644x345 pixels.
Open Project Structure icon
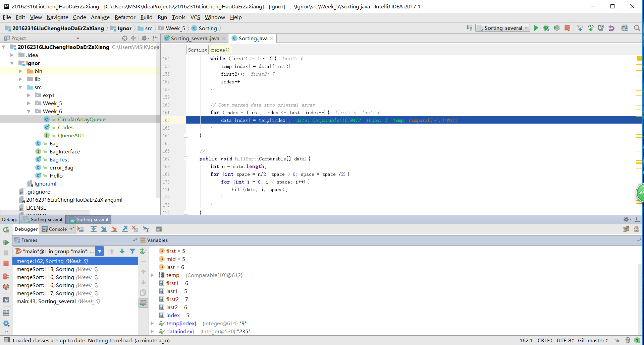[x=625, y=28]
